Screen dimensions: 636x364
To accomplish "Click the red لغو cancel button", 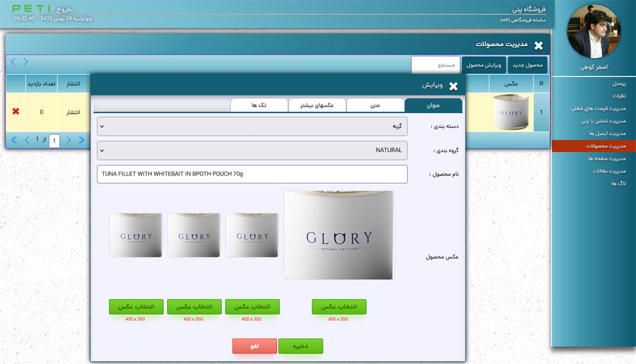I will pos(254,346).
